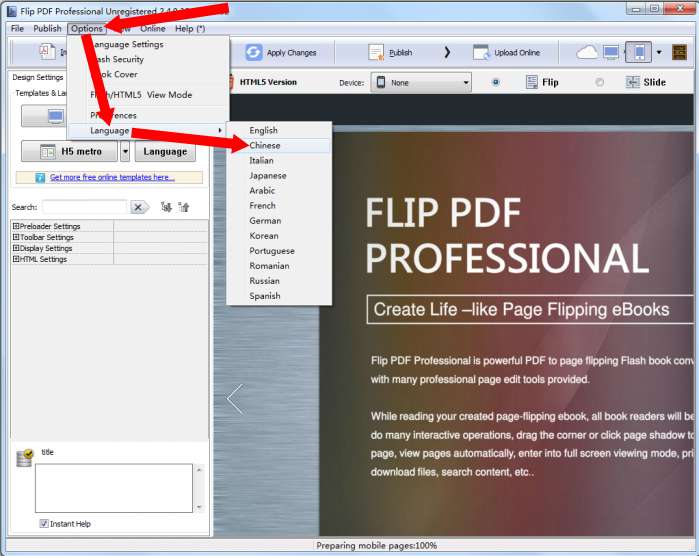Select Spanish from language list
The height and width of the screenshot is (556, 699).
[279, 296]
